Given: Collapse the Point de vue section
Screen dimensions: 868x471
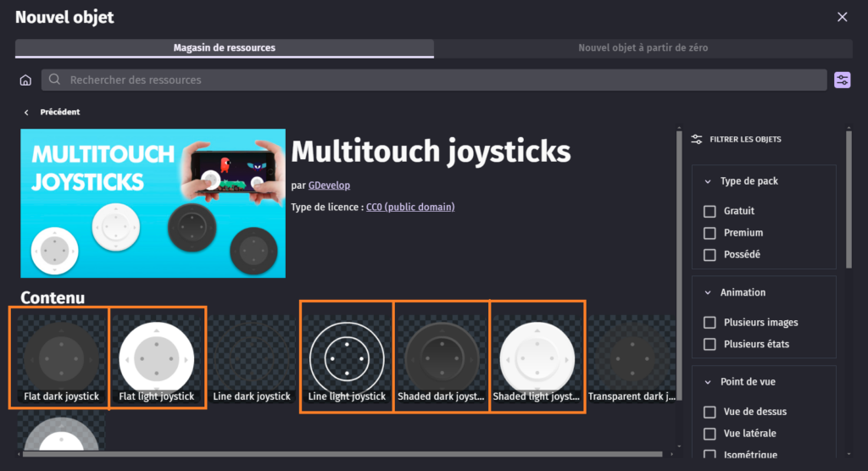Looking at the screenshot, I should [708, 382].
